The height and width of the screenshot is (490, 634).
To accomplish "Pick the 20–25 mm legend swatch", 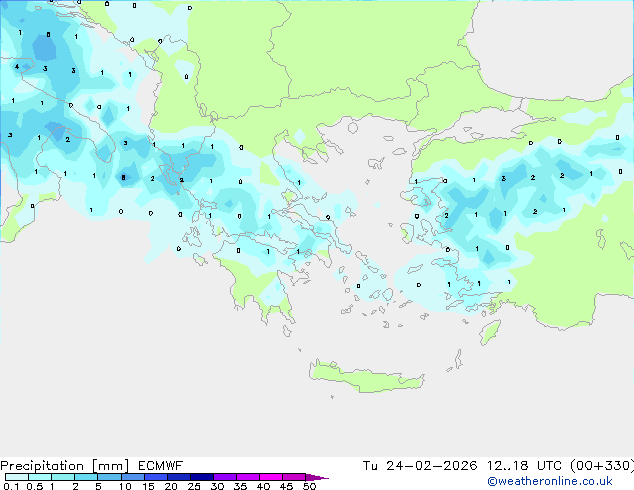I will point(178,477).
